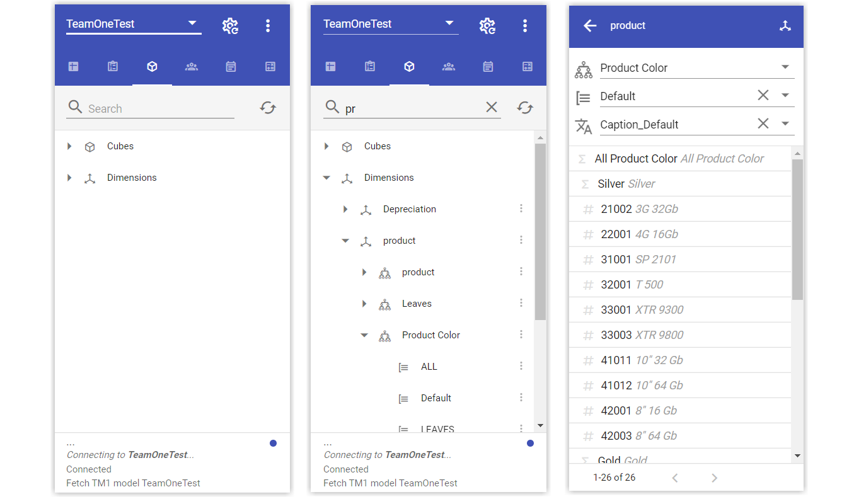Open options menu for Leaves hierarchy

click(521, 303)
